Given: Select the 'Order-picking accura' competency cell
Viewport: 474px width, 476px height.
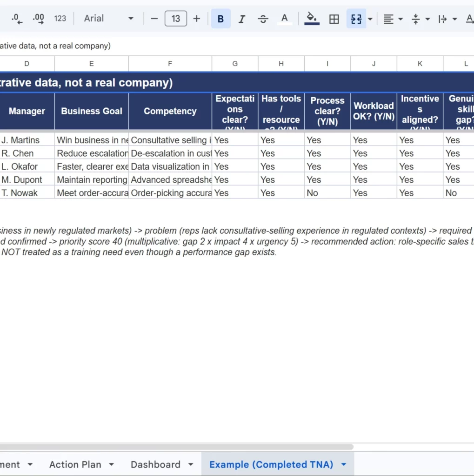Looking at the screenshot, I should (x=170, y=193).
